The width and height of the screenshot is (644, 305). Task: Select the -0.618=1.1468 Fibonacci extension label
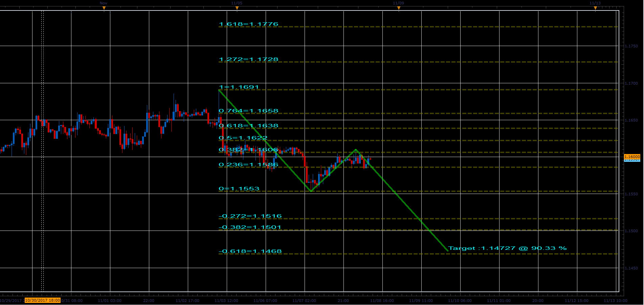250,251
